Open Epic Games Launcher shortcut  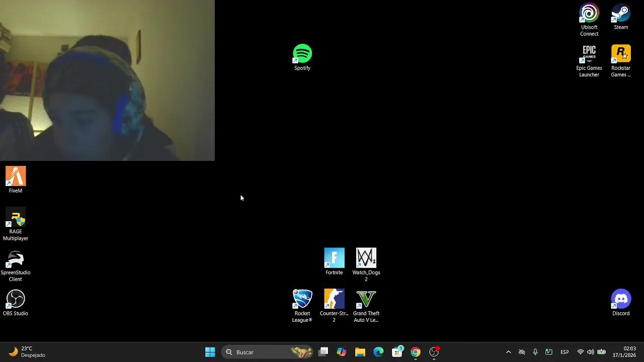(x=589, y=61)
